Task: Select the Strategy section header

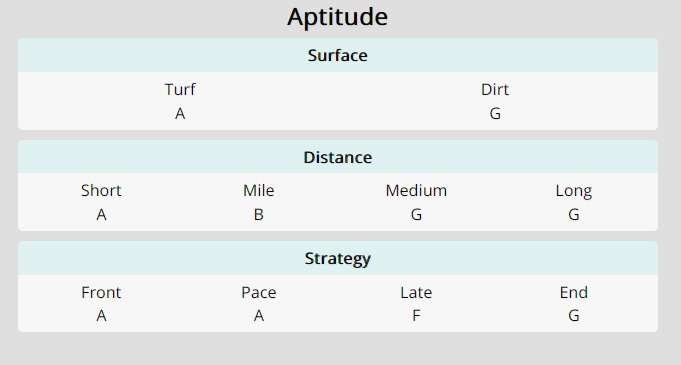Action: 337,259
